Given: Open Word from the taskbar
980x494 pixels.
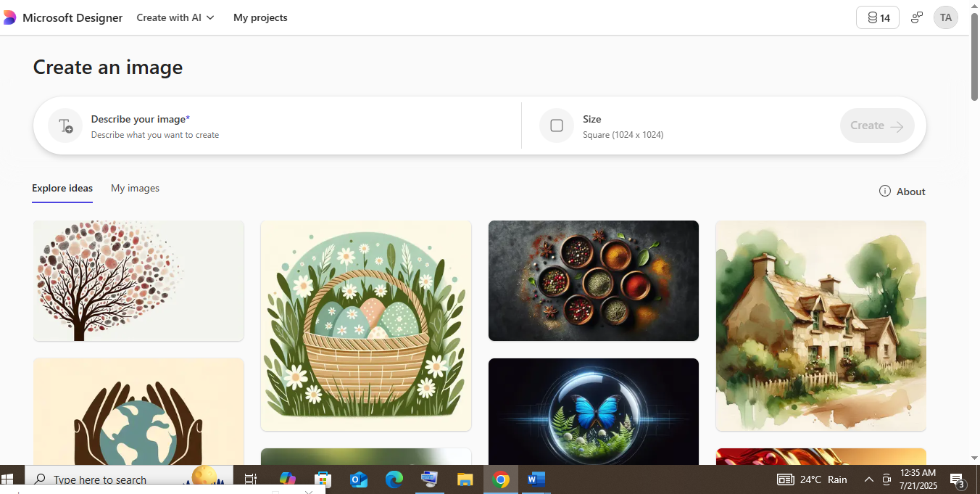Looking at the screenshot, I should point(536,479).
